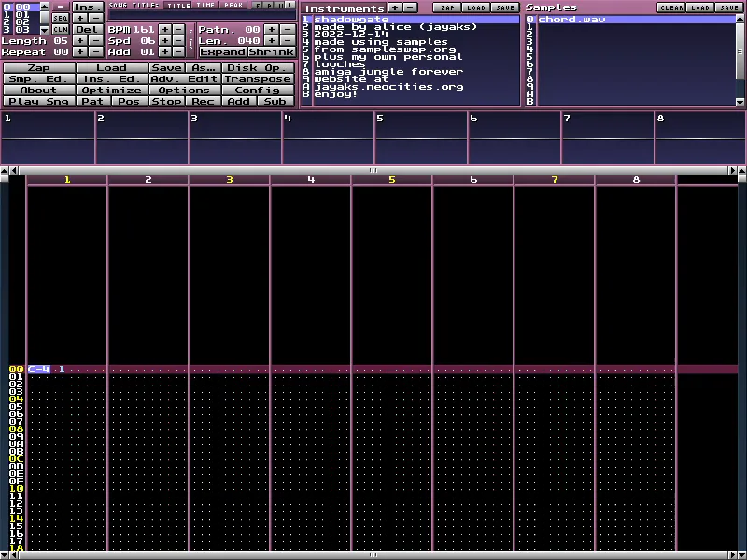The width and height of the screenshot is (747, 560).
Task: Shrink the current pattern
Action: pos(272,51)
